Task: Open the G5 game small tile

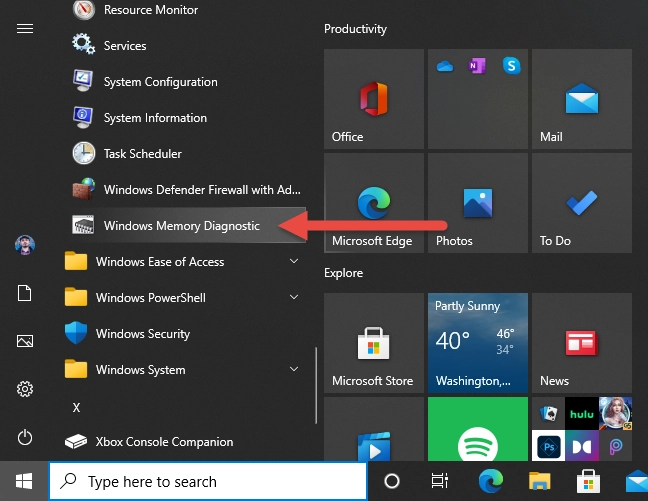Action: [x=615, y=413]
